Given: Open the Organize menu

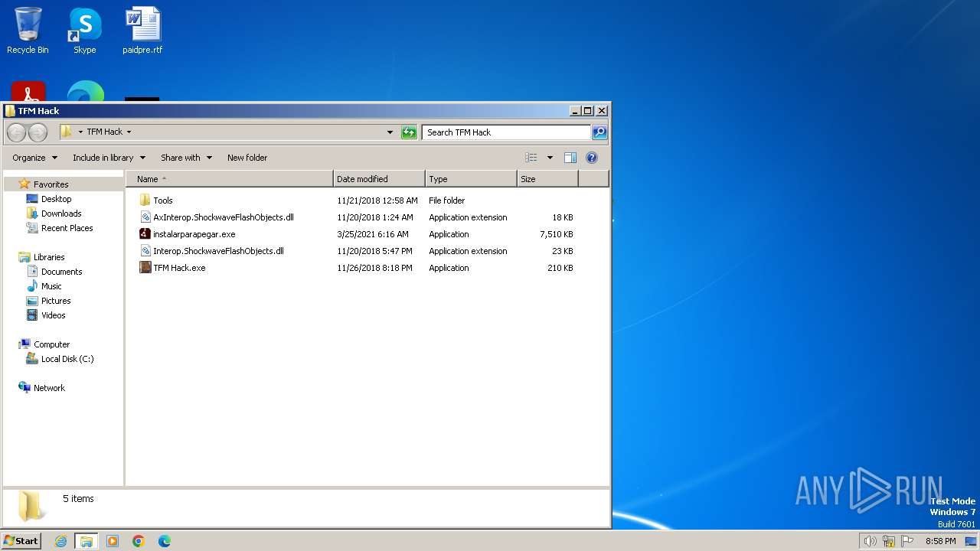Looking at the screenshot, I should [x=34, y=158].
